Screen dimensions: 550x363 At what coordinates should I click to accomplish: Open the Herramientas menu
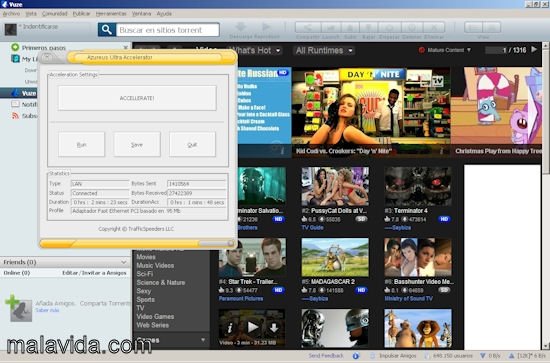point(111,13)
